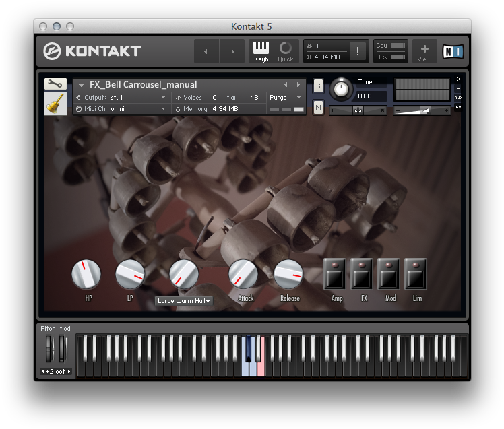Toggle the Lim limiter switch

pyautogui.click(x=416, y=274)
